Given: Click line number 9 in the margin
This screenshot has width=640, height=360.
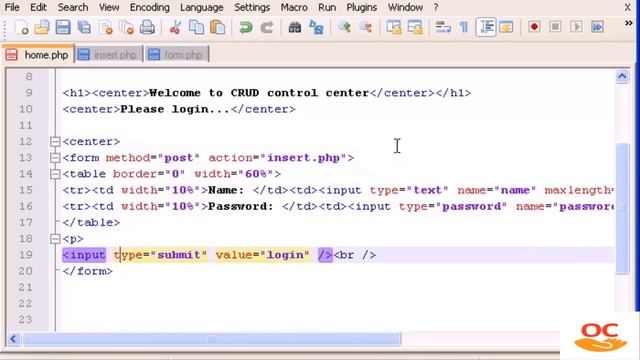Looking at the screenshot, I should click(x=29, y=93).
